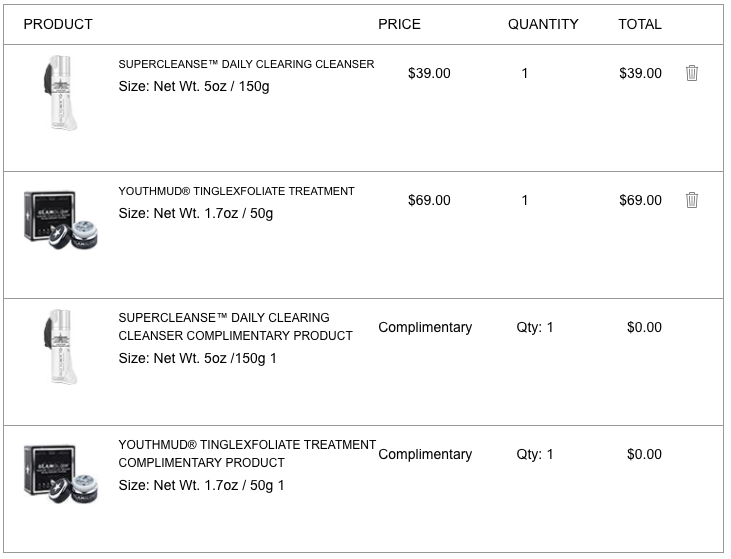The width and height of the screenshot is (731, 559).
Task: Click the $39.00 unit price of Supercleanse
Action: [x=429, y=73]
